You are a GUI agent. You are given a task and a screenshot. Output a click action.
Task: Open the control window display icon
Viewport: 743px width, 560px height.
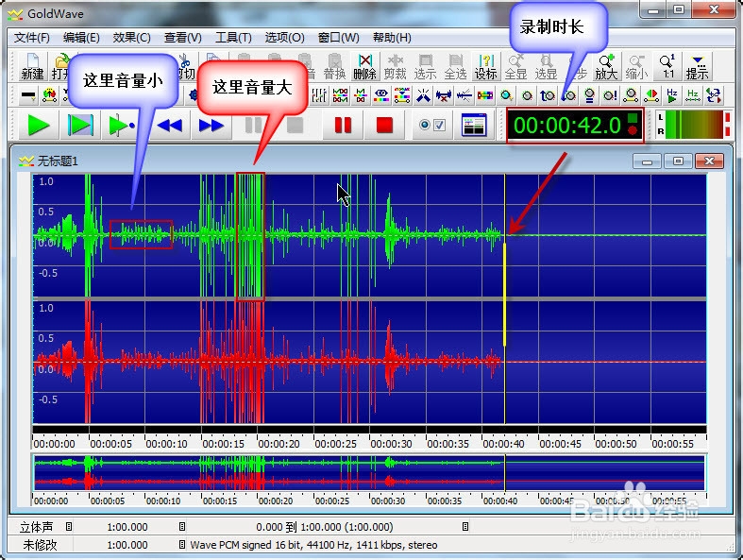[x=474, y=126]
